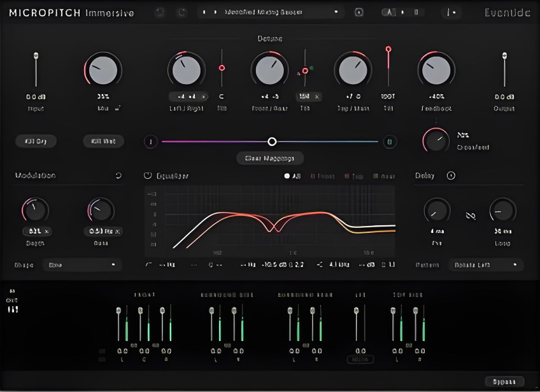This screenshot has height=392, width=540.
Task: Link the two Surround Side faders
Action: coord(227,345)
